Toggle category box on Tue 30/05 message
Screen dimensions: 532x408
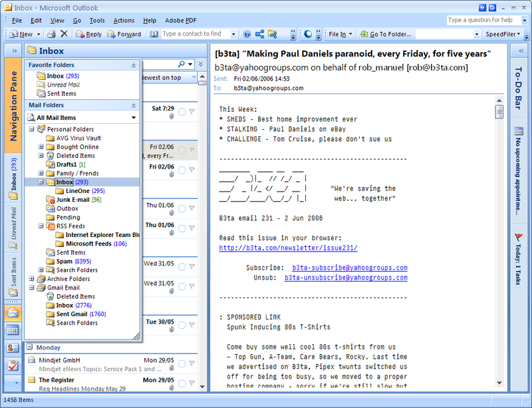[x=182, y=325]
